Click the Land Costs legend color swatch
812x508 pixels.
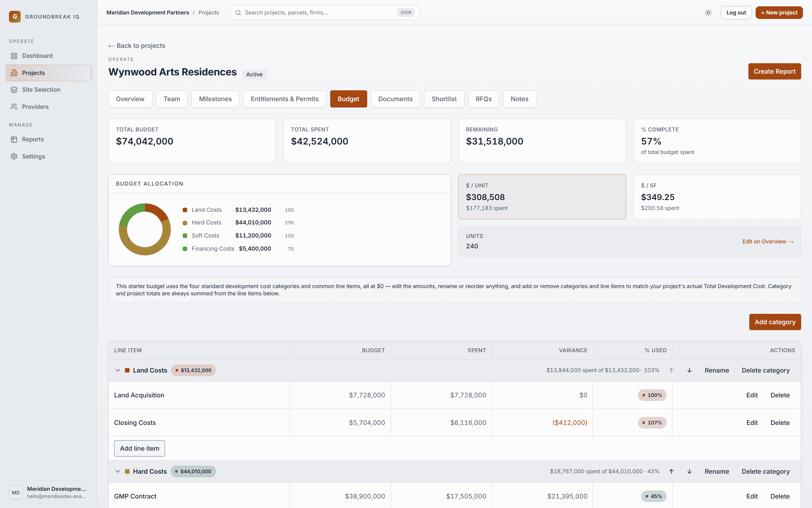(185, 210)
